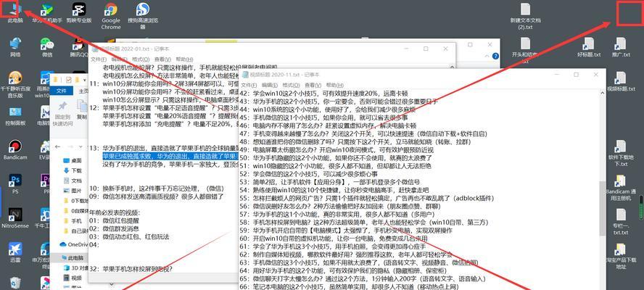Click line 55 mentioning adblock插件
Image resolution: width=644 pixels, height=290 pixels.
click(367, 198)
